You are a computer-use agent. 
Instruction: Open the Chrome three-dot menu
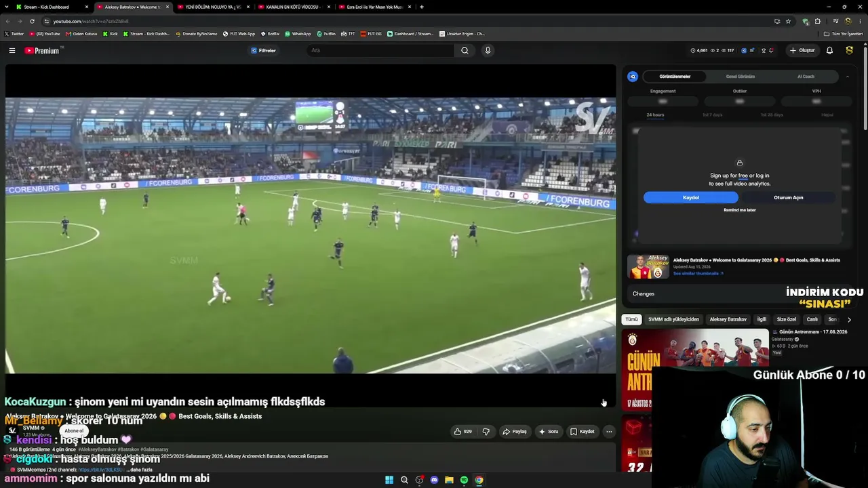860,21
